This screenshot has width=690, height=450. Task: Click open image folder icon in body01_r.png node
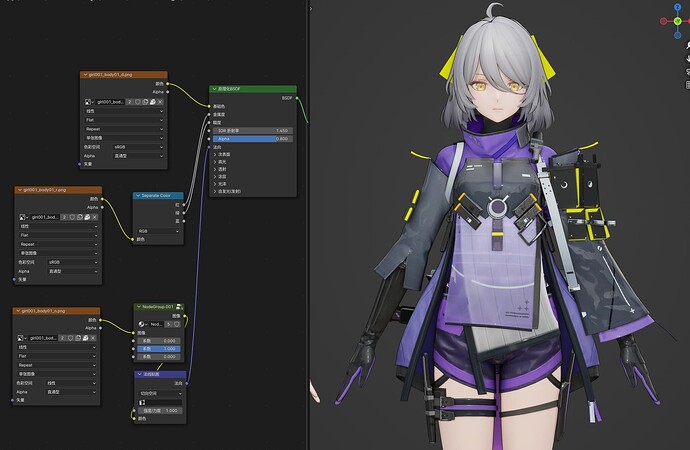[x=87, y=217]
